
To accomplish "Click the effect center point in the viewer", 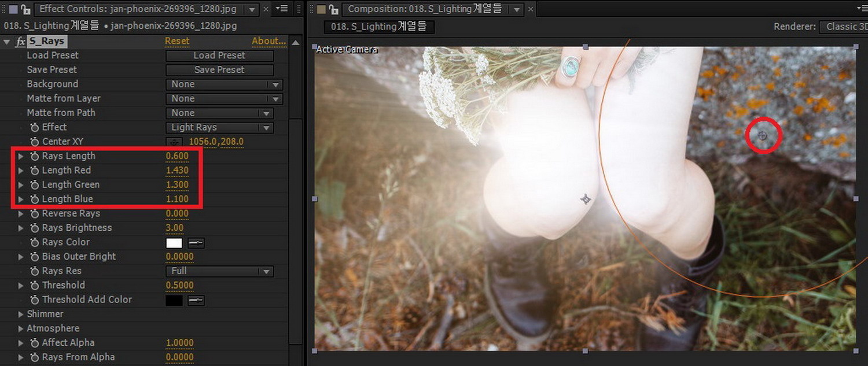I will 763,135.
